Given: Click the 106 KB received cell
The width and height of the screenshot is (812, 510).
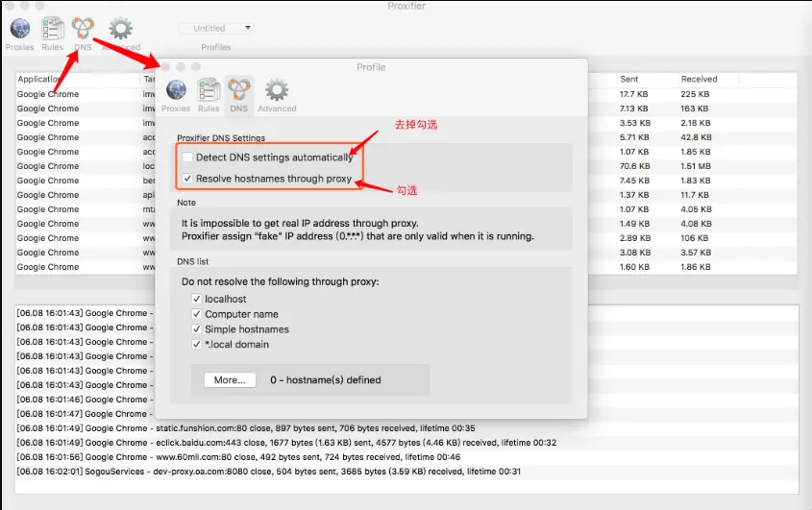Looking at the screenshot, I should click(695, 238).
